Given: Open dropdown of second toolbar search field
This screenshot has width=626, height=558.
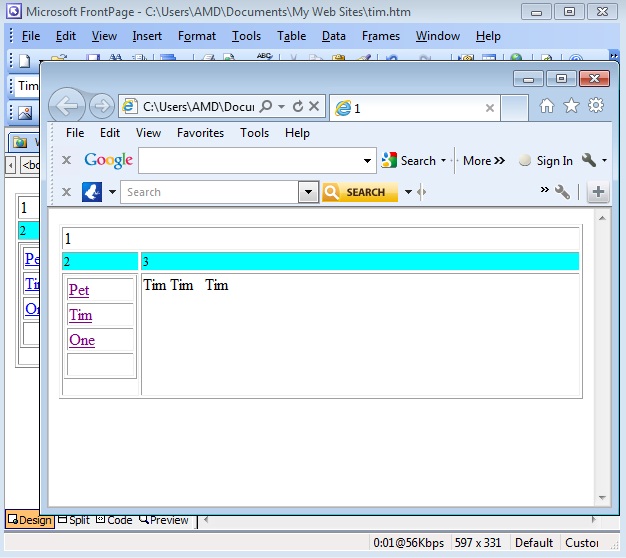Looking at the screenshot, I should (x=308, y=192).
